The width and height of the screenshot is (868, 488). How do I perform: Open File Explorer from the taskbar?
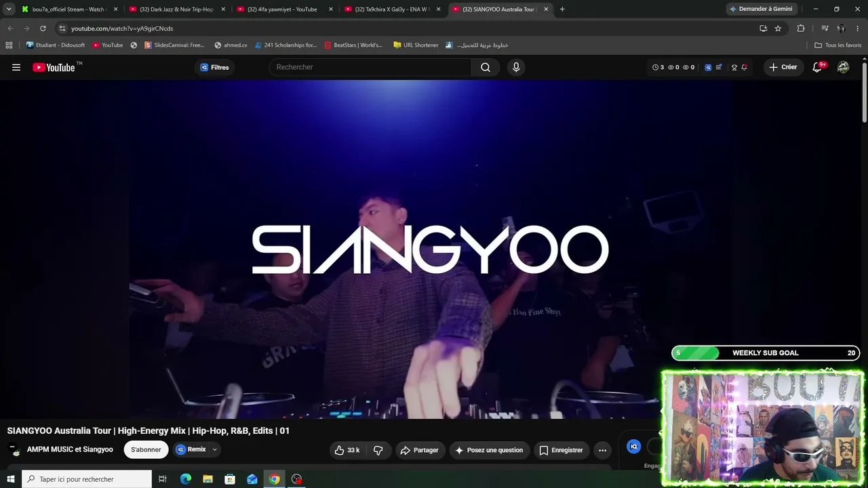coord(208,479)
